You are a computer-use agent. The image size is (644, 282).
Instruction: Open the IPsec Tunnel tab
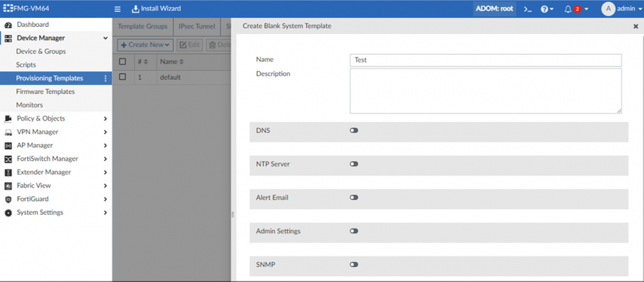click(198, 26)
